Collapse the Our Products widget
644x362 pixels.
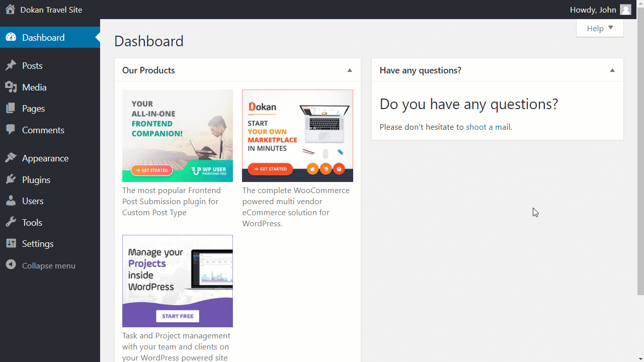[x=350, y=70]
